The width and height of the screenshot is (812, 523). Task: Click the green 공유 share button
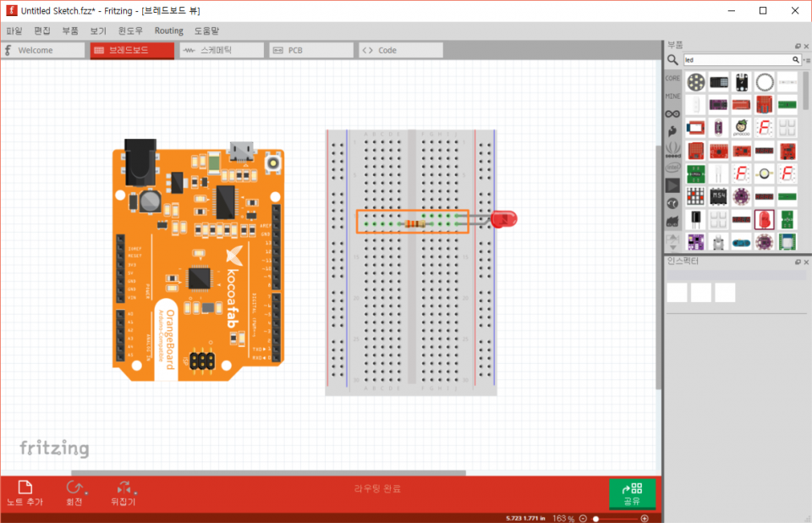[x=632, y=493]
